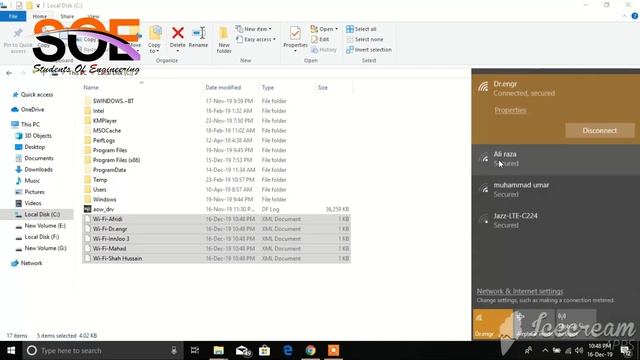Open Mail app in the taskbar
This screenshot has height=360, width=640.
pyautogui.click(x=242, y=350)
